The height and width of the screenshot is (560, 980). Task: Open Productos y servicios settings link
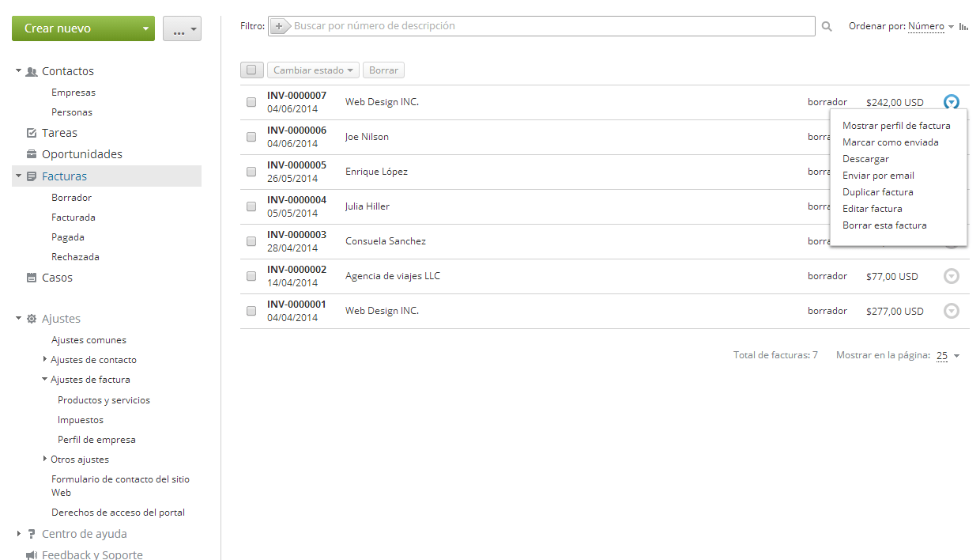pos(104,400)
